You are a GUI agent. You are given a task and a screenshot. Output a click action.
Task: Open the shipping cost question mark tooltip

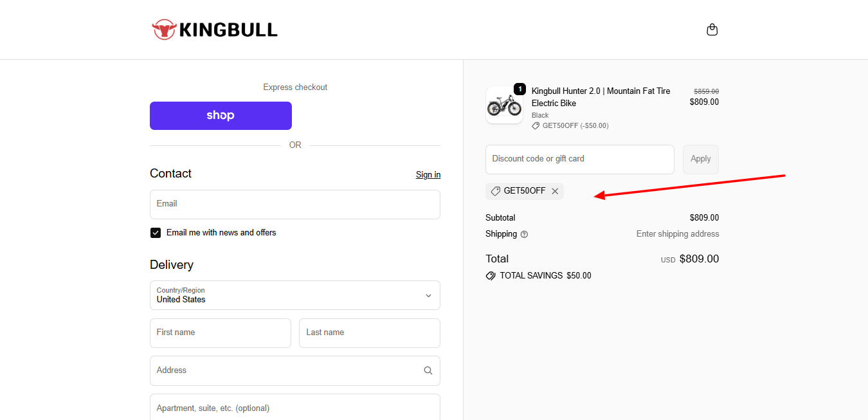pos(524,234)
